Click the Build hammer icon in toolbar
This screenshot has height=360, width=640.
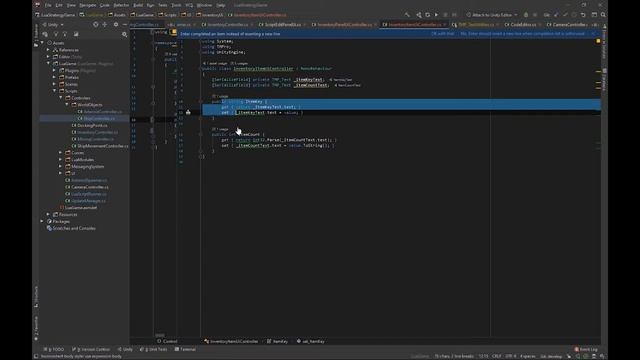point(407,15)
